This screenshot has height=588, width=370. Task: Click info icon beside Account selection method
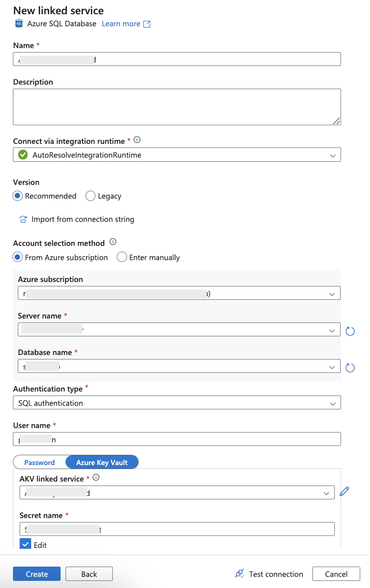(113, 242)
